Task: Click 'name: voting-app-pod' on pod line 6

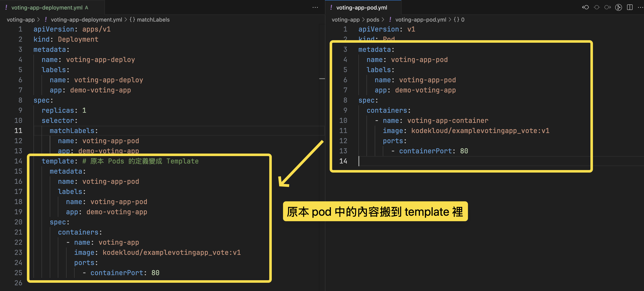Action: [415, 80]
